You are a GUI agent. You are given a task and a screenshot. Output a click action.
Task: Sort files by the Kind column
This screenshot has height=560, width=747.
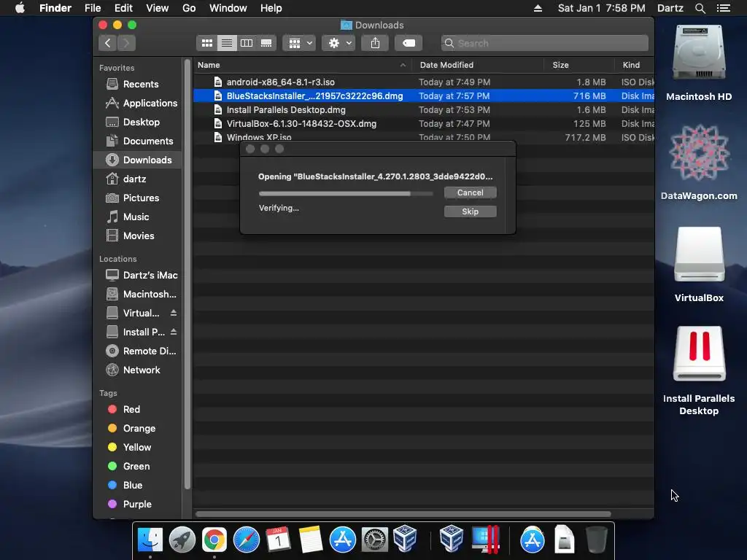point(634,65)
